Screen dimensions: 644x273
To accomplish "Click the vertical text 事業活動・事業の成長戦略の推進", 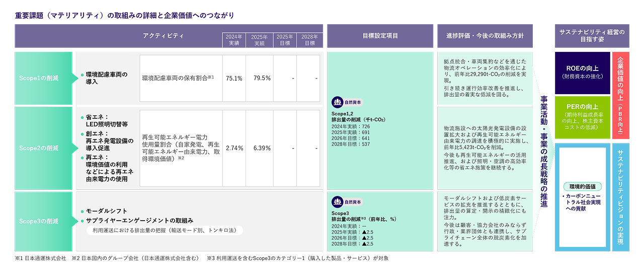I will [543, 152].
